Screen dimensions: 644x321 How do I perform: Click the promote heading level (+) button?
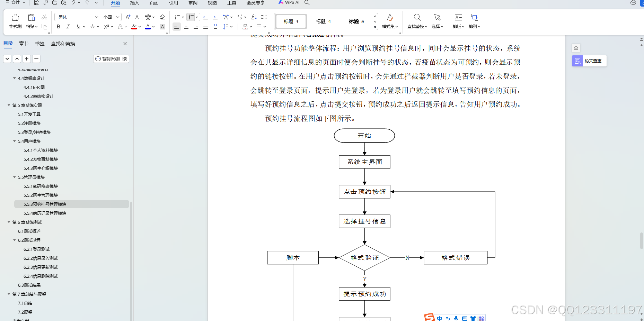27,59
